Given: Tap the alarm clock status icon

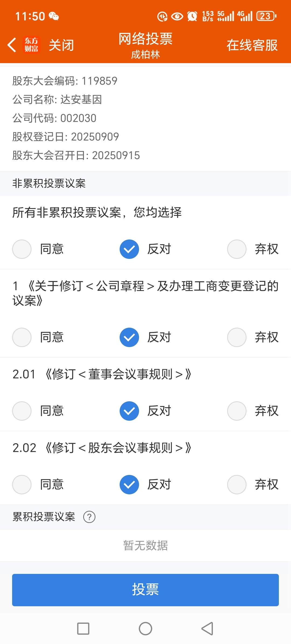Looking at the screenshot, I should tap(192, 16).
